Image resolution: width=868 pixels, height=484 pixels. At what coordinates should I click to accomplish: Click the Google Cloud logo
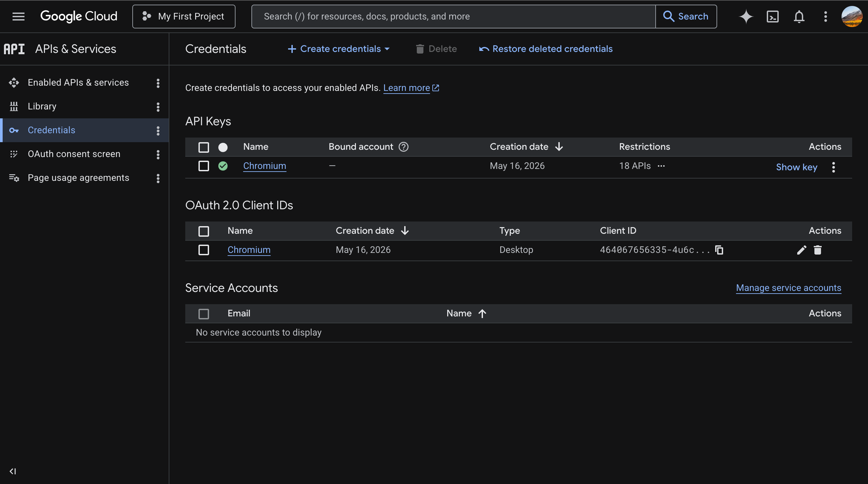click(x=79, y=16)
